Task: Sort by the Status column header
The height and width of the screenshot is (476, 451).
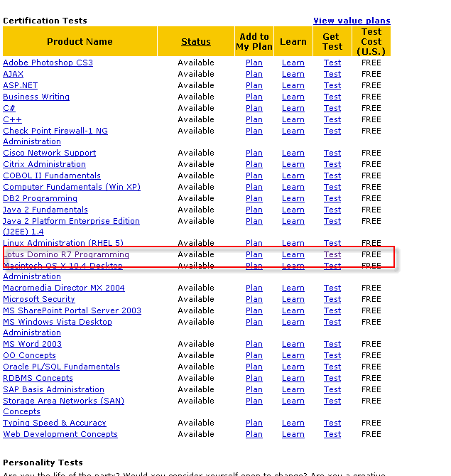Action: 196,42
